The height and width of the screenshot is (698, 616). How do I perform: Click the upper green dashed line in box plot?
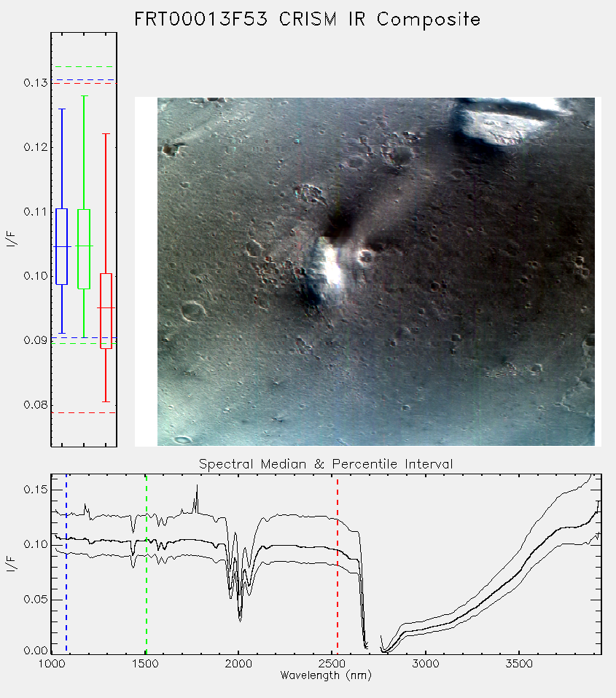pyautogui.click(x=84, y=67)
